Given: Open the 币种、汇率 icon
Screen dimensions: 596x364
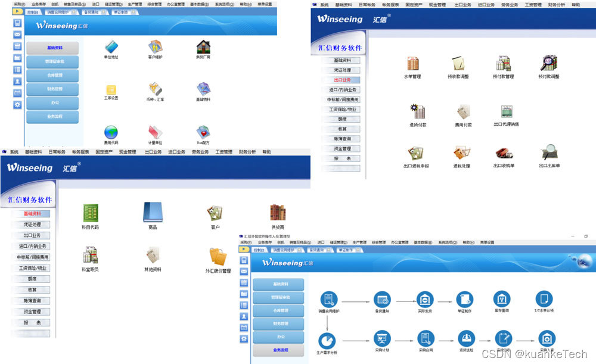Looking at the screenshot, I should coord(155,89).
